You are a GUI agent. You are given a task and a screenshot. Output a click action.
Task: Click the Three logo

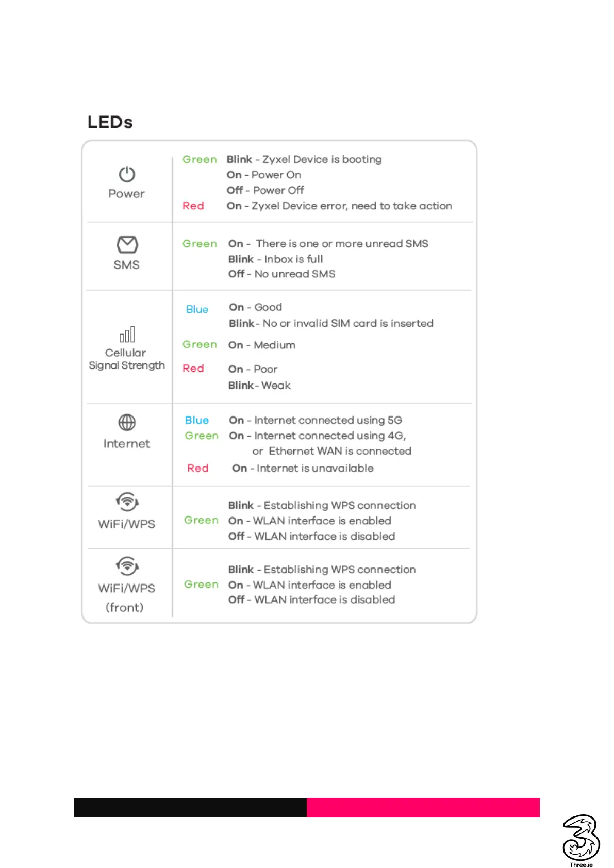580,836
